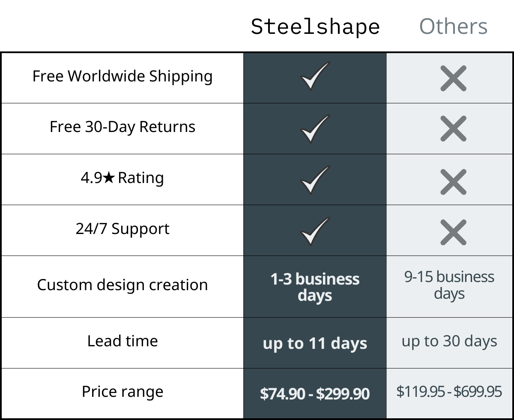This screenshot has width=514, height=420.
Task: Click the 24/7 Support row label
Action: 123,228
